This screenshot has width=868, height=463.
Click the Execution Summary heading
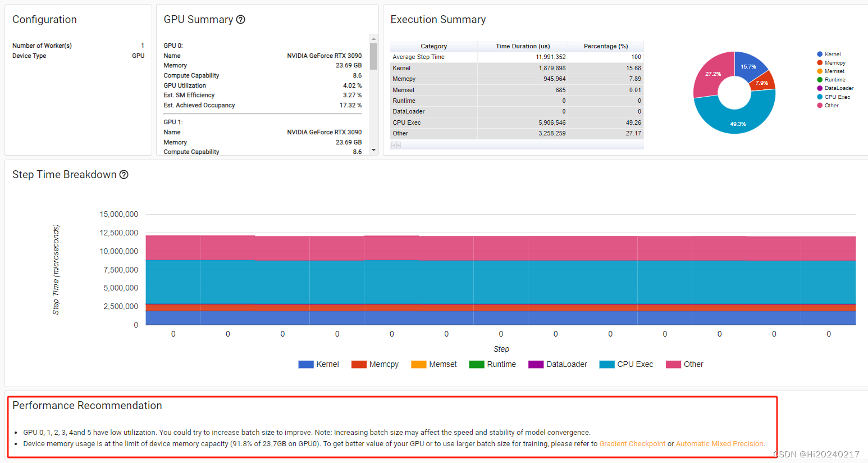point(438,20)
